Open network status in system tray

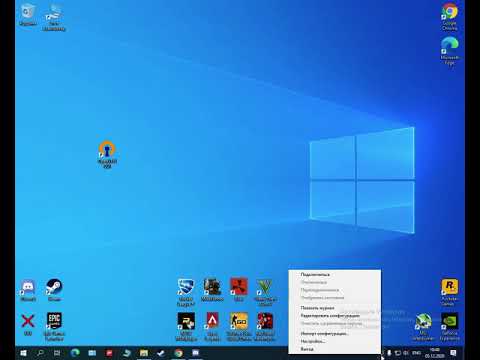(398, 353)
